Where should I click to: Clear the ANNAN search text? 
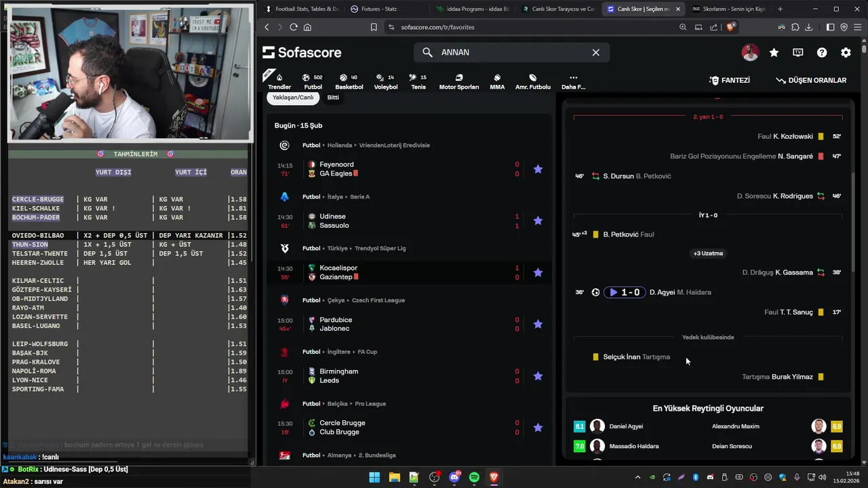(x=595, y=52)
